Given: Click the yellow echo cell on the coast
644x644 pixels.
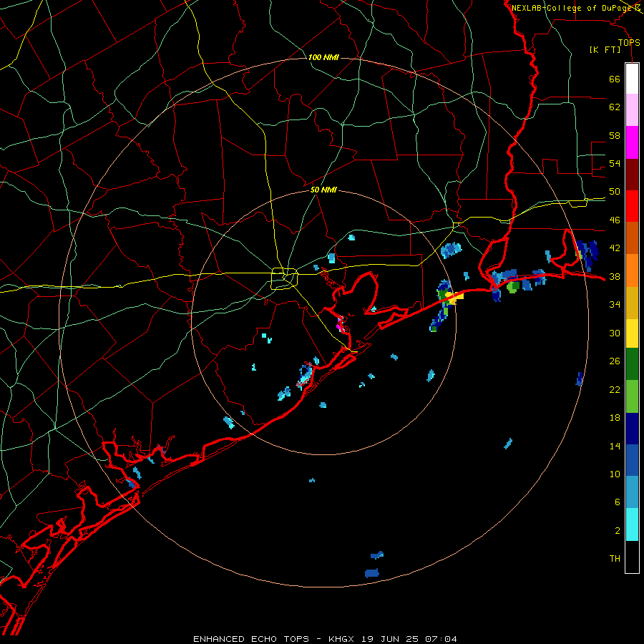Looking at the screenshot, I should tap(455, 298).
